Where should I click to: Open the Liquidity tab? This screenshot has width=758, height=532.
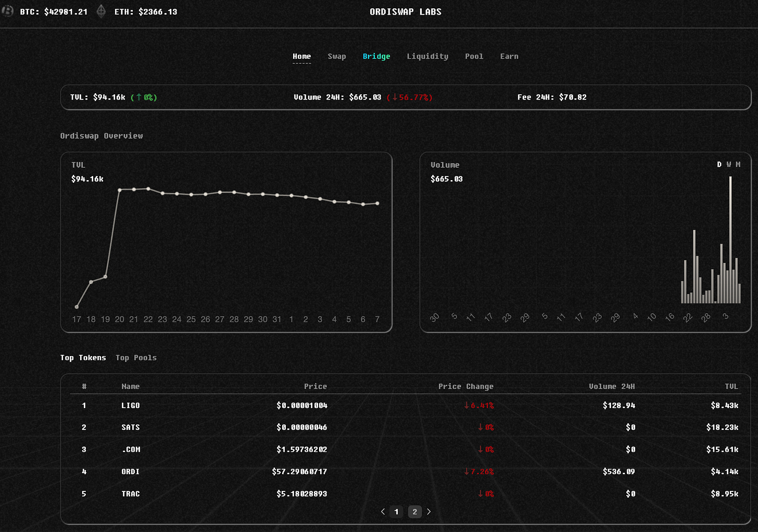click(427, 56)
